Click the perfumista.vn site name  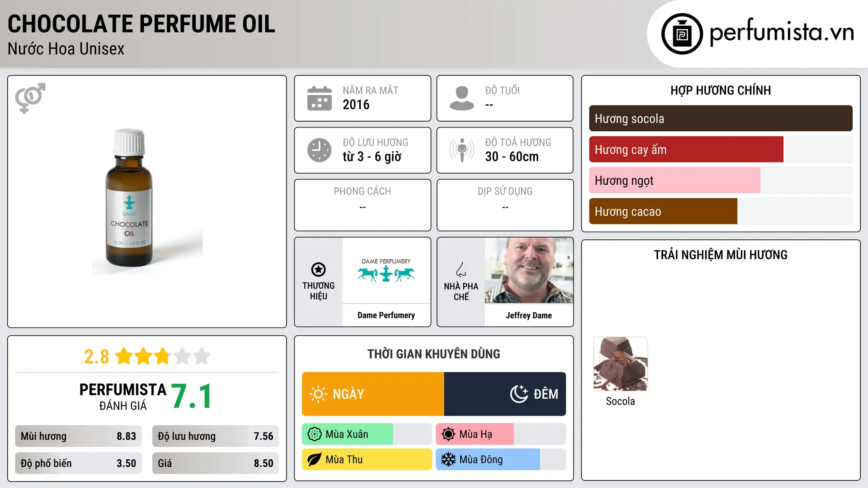pos(782,33)
